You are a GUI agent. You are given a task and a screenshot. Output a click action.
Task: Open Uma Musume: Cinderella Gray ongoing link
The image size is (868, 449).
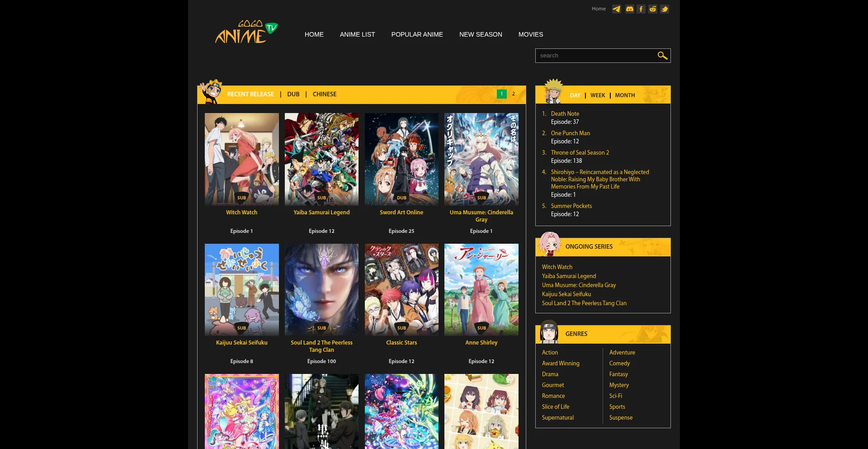[x=579, y=285]
